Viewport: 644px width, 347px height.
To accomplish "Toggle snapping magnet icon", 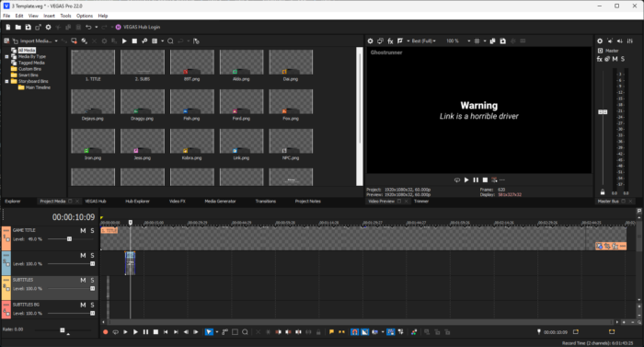I will tap(354, 332).
